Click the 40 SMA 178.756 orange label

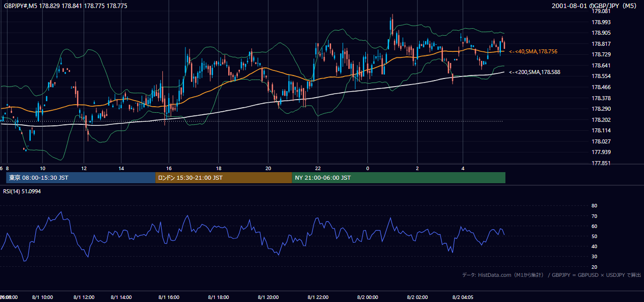click(533, 51)
